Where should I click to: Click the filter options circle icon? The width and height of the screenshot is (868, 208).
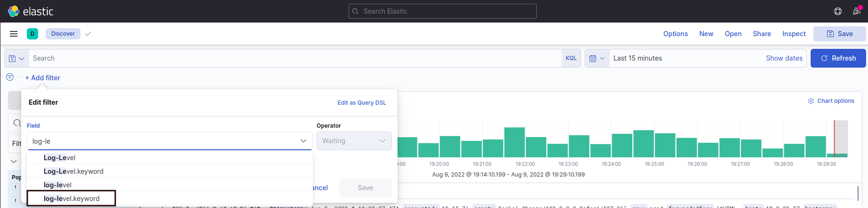[10, 77]
